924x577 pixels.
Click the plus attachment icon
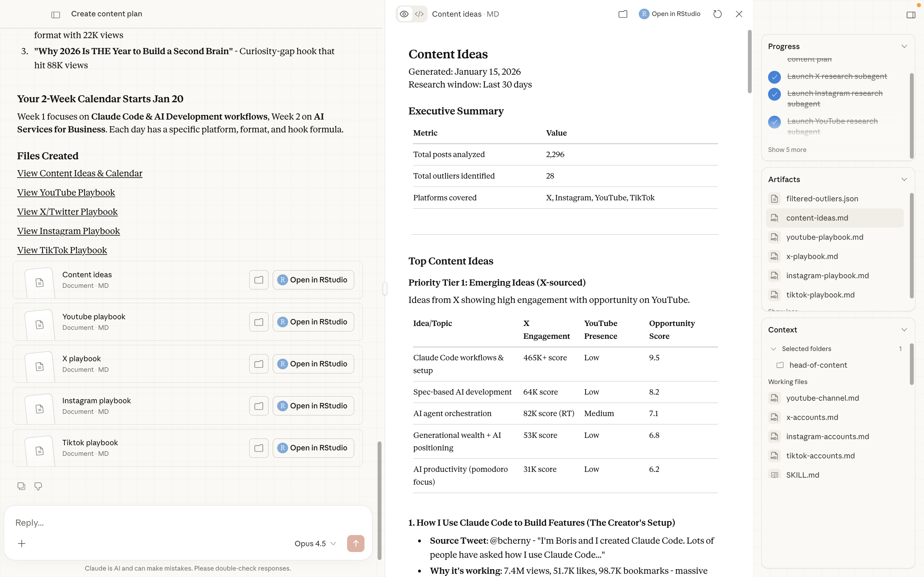22,543
